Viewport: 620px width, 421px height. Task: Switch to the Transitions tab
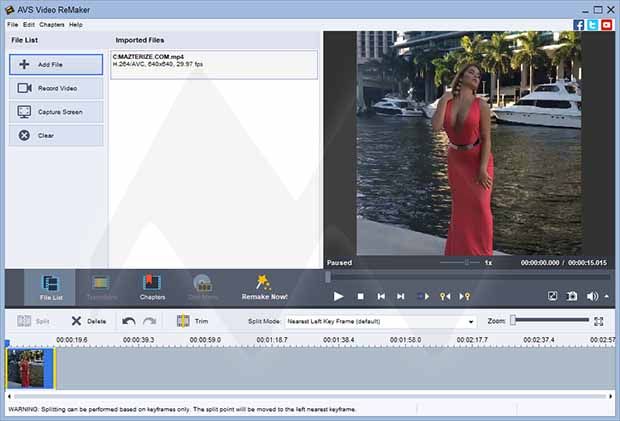pyautogui.click(x=101, y=288)
